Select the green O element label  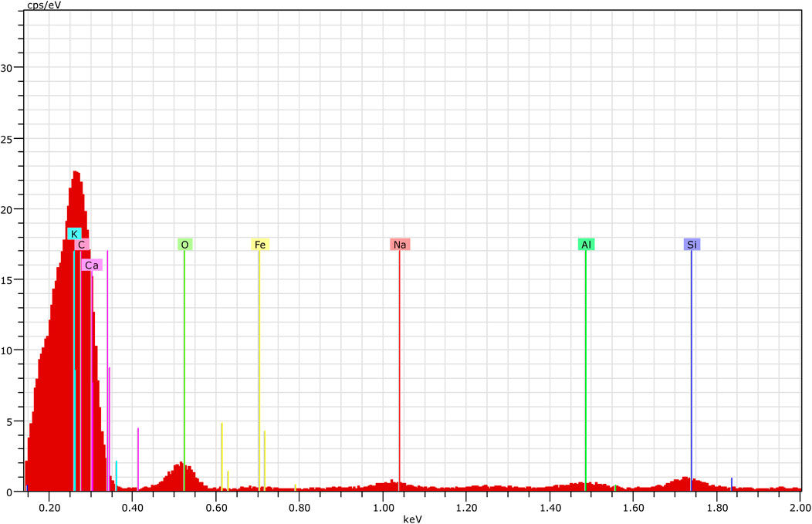(x=185, y=245)
